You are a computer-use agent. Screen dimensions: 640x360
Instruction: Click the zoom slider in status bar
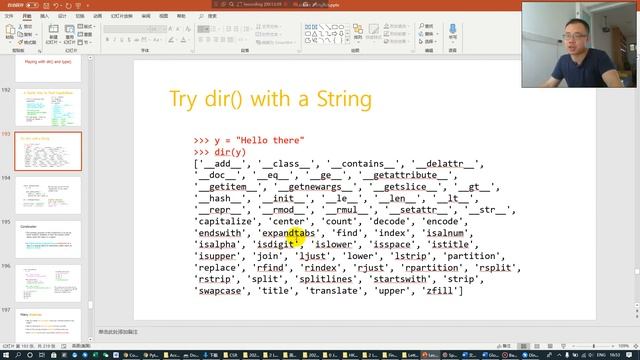pos(594,346)
